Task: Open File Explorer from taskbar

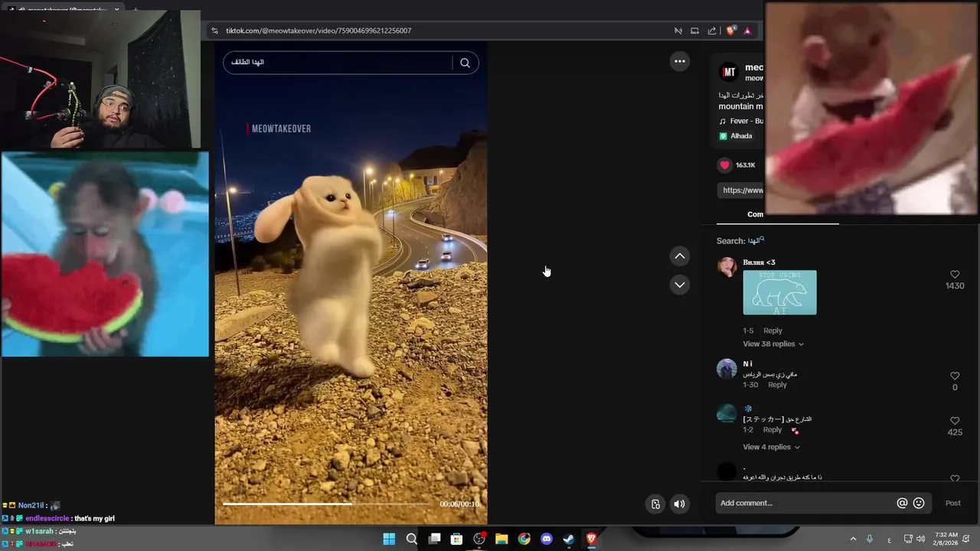Action: [501, 539]
